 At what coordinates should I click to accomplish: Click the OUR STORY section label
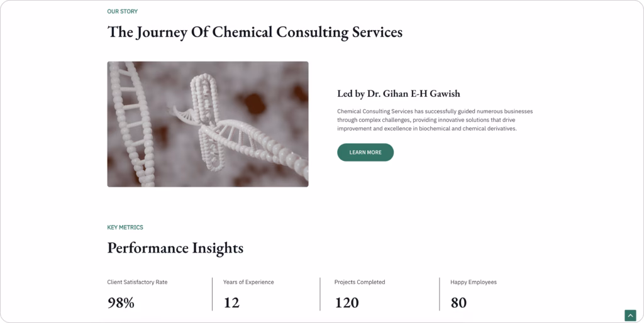tap(123, 11)
